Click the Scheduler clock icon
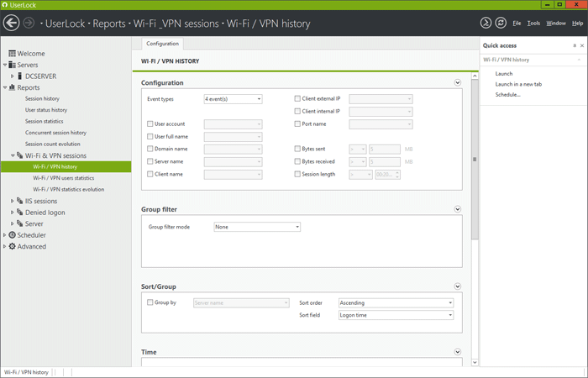 [x=12, y=235]
